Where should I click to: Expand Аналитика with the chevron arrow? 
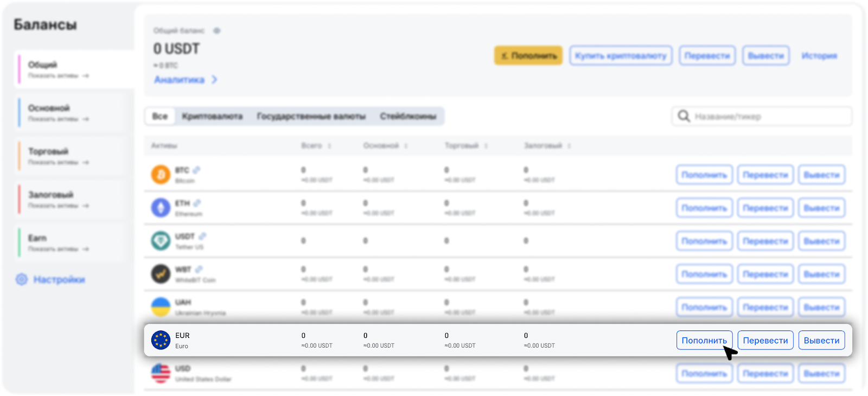(x=214, y=80)
